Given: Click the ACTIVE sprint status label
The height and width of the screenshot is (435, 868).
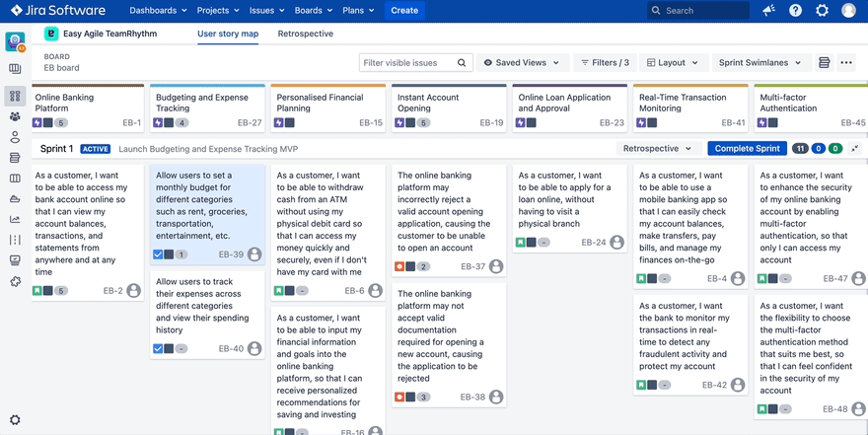Looking at the screenshot, I should tap(96, 149).
